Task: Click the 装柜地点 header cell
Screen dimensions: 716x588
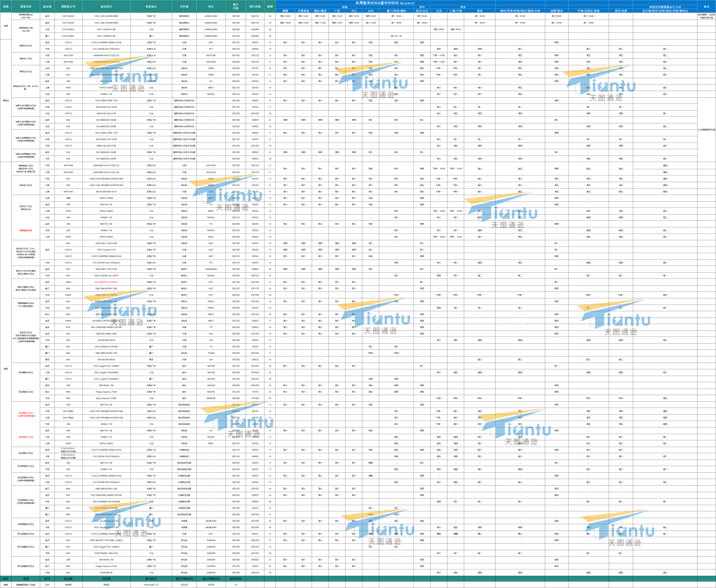Action: (151, 7)
